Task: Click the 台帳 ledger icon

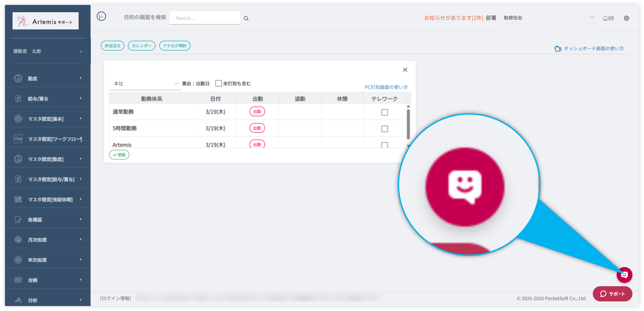Action: tap(18, 280)
